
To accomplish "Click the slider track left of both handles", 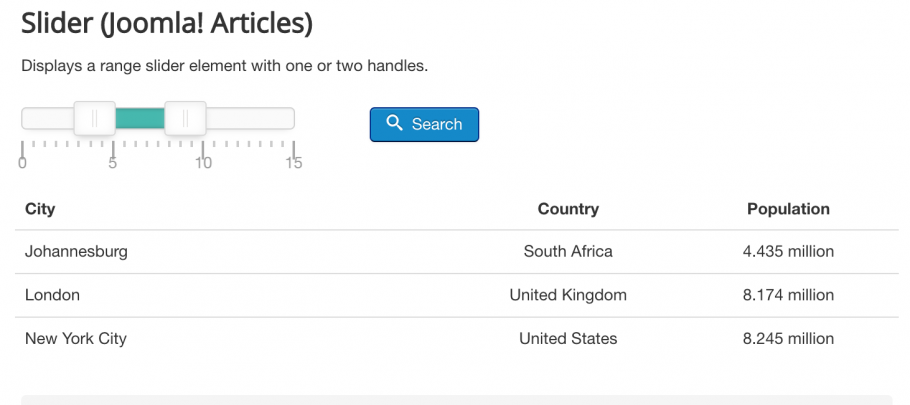I will (48, 118).
